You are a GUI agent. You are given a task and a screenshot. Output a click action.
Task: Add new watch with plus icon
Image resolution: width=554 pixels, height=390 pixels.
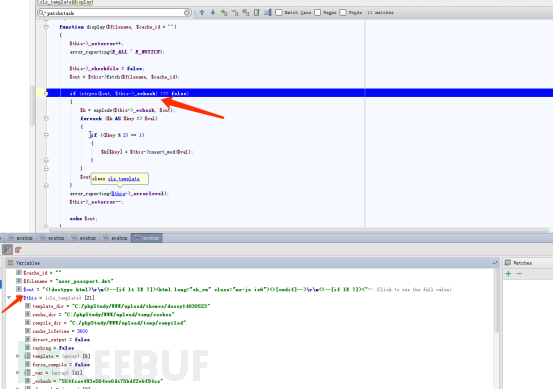[x=508, y=274]
